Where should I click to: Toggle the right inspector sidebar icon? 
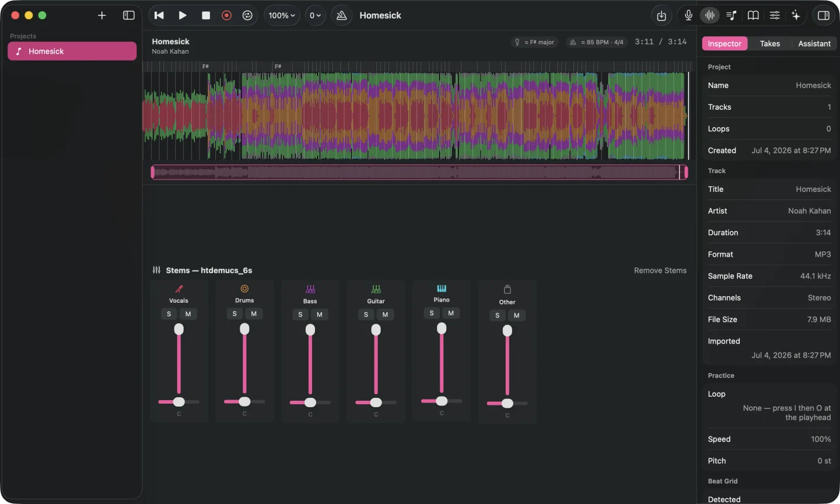click(x=824, y=16)
